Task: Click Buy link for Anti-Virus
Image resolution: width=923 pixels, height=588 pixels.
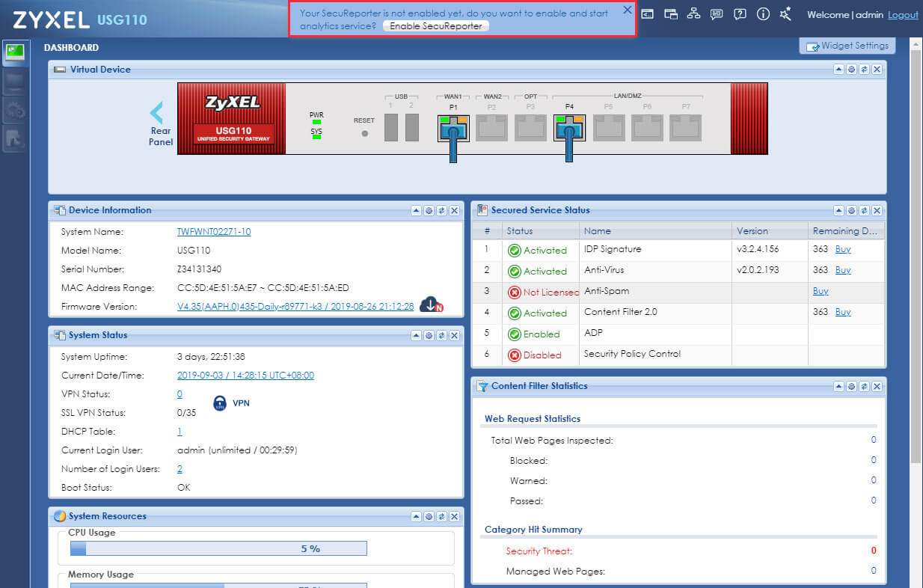Action: [843, 270]
